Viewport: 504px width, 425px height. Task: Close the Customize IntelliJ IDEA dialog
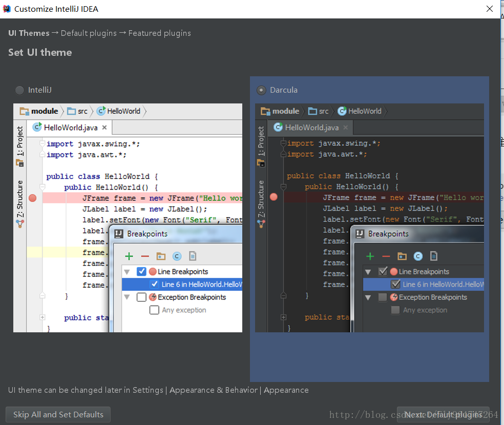[490, 9]
